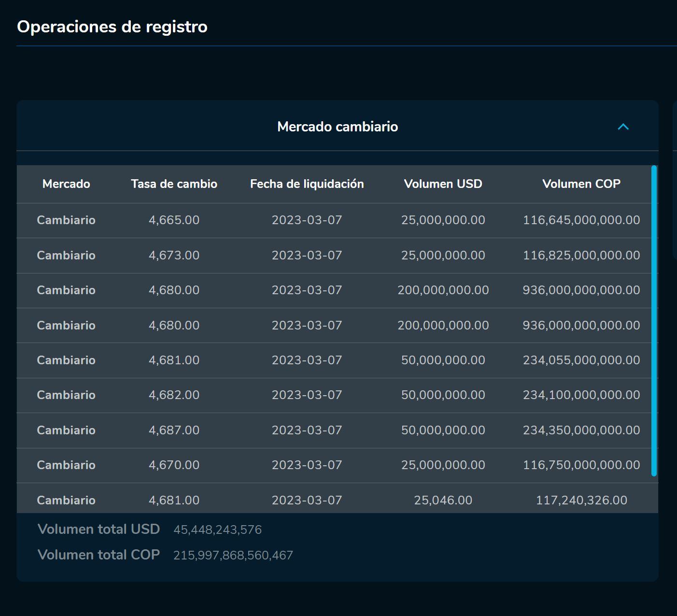
Task: Select the row with rate 4,682.00
Action: click(x=290, y=395)
